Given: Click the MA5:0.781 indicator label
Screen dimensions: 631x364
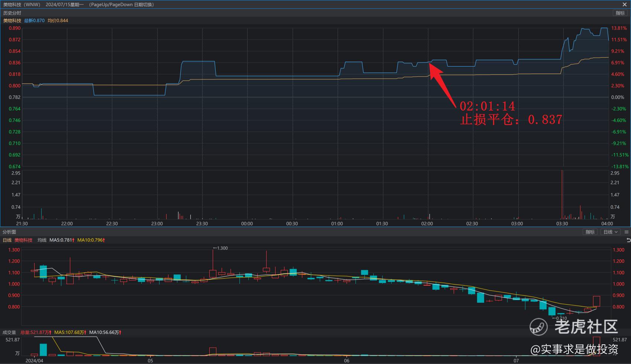Looking at the screenshot, I should (x=62, y=240).
